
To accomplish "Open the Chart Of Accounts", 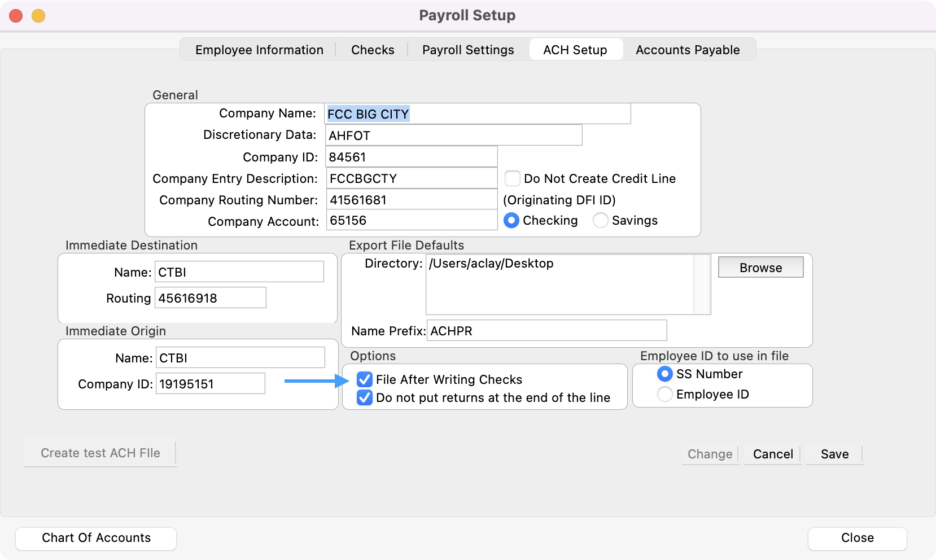I will [96, 538].
